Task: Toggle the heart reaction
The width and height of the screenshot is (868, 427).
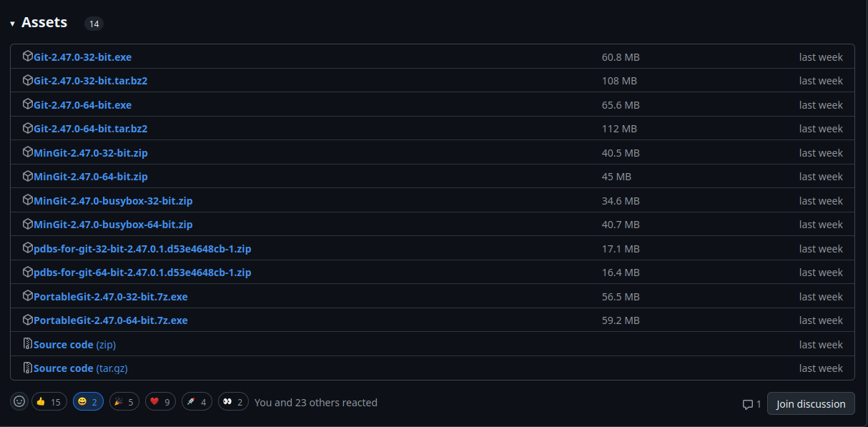Action: point(161,402)
